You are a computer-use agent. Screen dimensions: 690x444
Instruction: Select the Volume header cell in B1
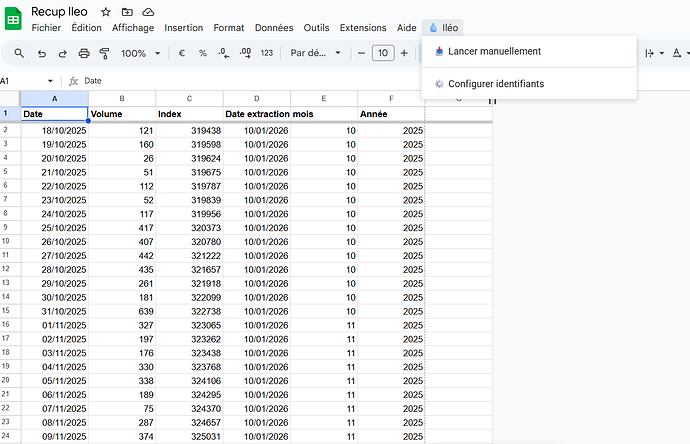coord(121,114)
